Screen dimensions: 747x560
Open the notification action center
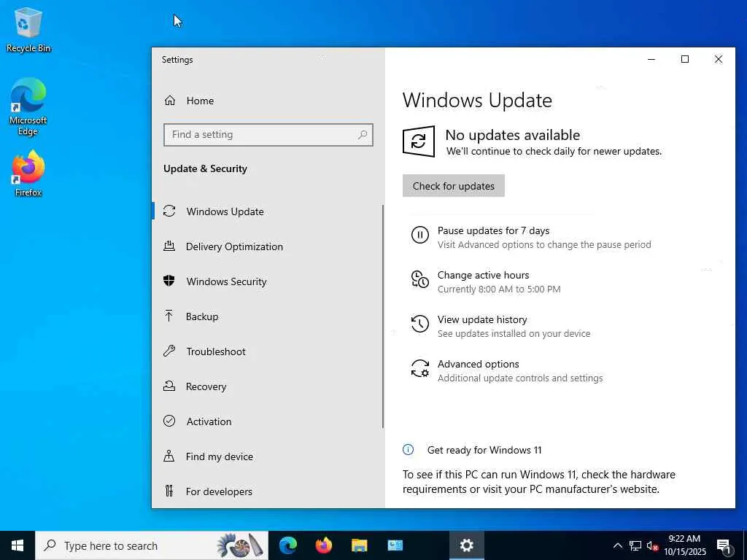pyautogui.click(x=723, y=545)
